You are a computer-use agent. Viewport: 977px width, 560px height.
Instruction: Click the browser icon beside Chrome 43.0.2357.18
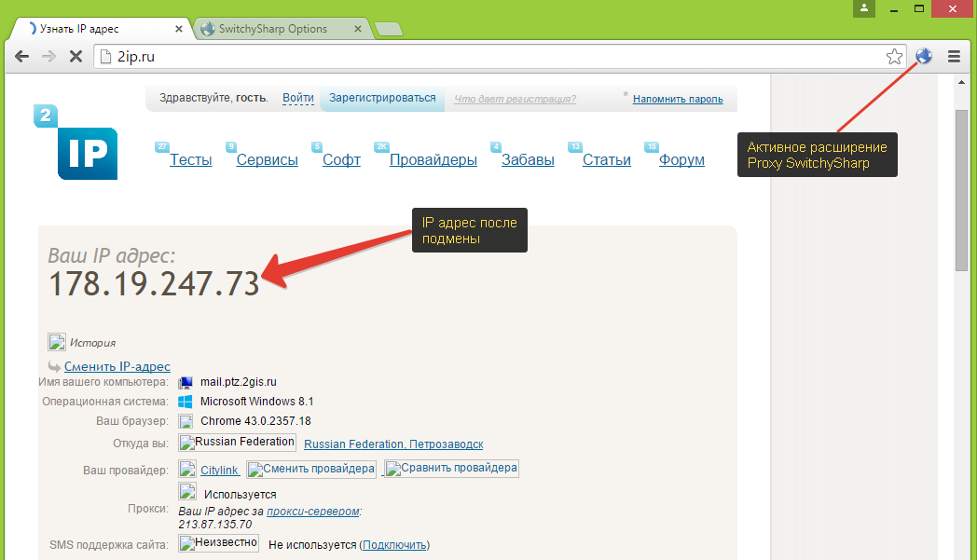(186, 421)
